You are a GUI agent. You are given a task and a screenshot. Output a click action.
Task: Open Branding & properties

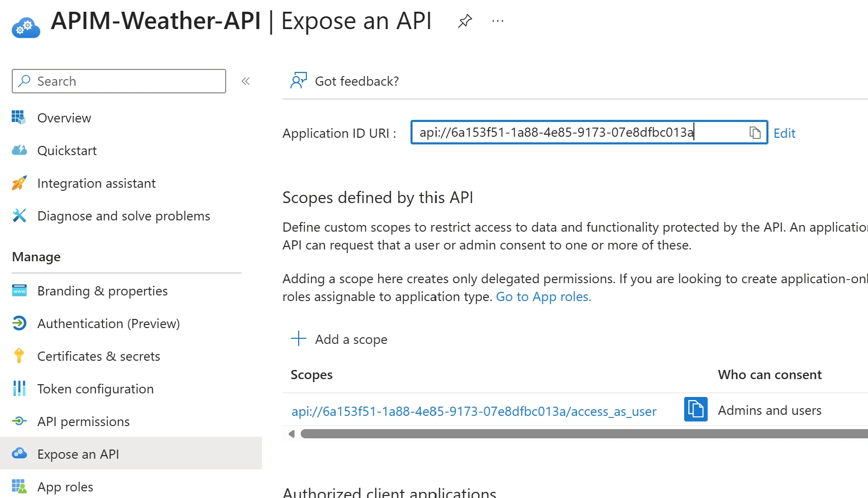103,291
